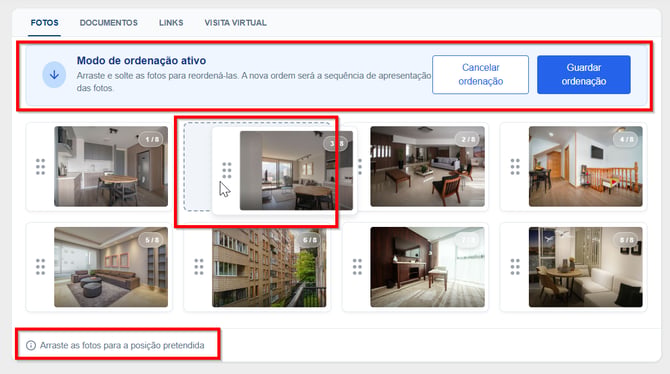Open the DOCUMENTOS tab
Screen dimensions: 670x374
(x=109, y=23)
